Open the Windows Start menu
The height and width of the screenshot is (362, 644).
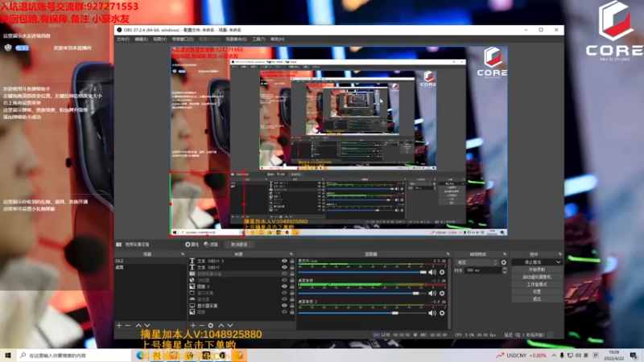tap(8, 355)
